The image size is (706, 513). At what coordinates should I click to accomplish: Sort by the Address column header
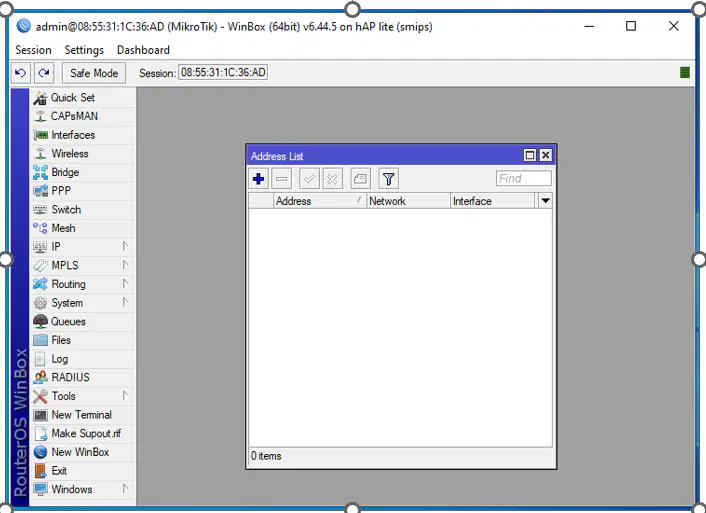(x=320, y=201)
